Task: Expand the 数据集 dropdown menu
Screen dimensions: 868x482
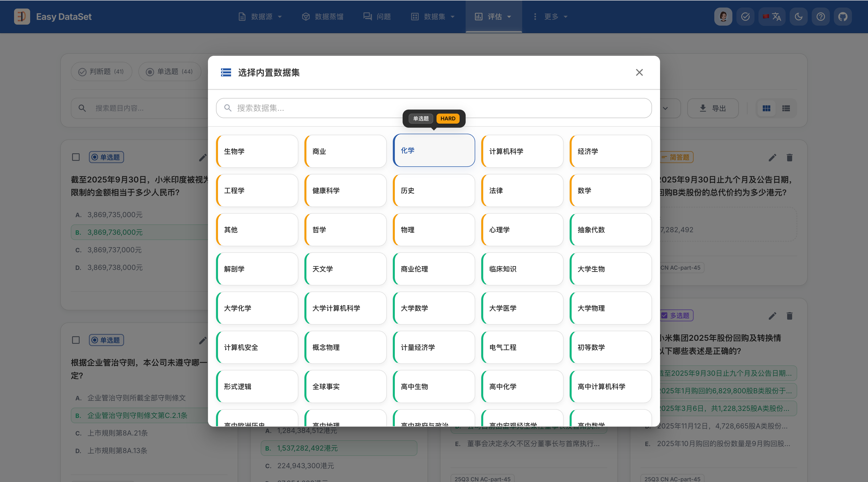Action: point(433,17)
